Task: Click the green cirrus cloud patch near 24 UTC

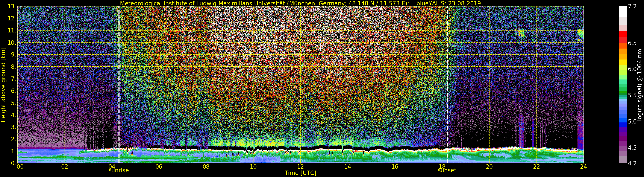Action: pyautogui.click(x=580, y=35)
